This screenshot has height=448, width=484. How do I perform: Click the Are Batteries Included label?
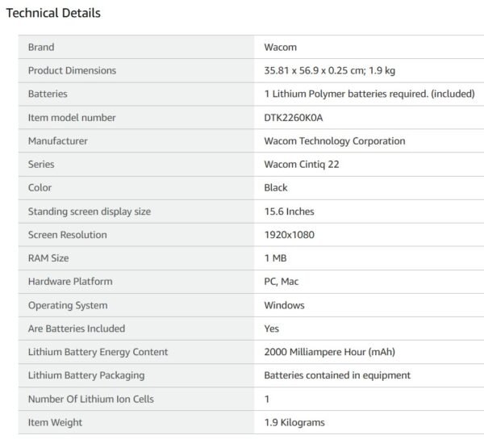tap(77, 329)
